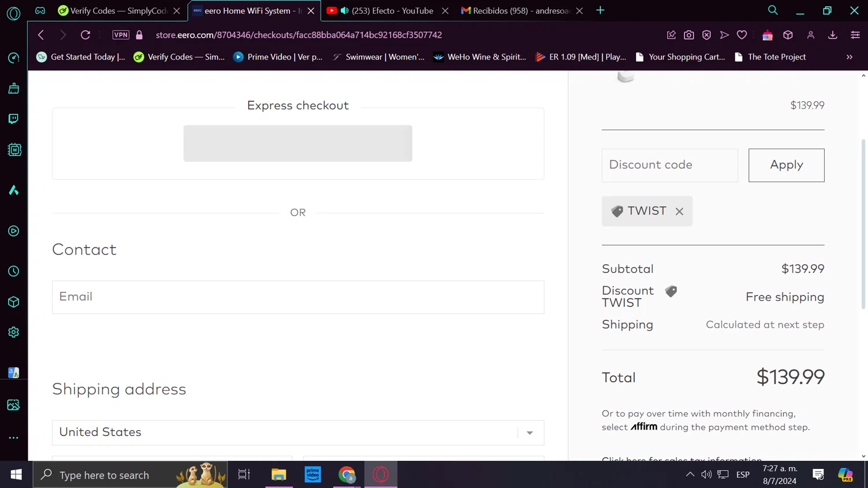Open downloads arrow icon
Viewport: 868px width, 488px height.
click(833, 35)
